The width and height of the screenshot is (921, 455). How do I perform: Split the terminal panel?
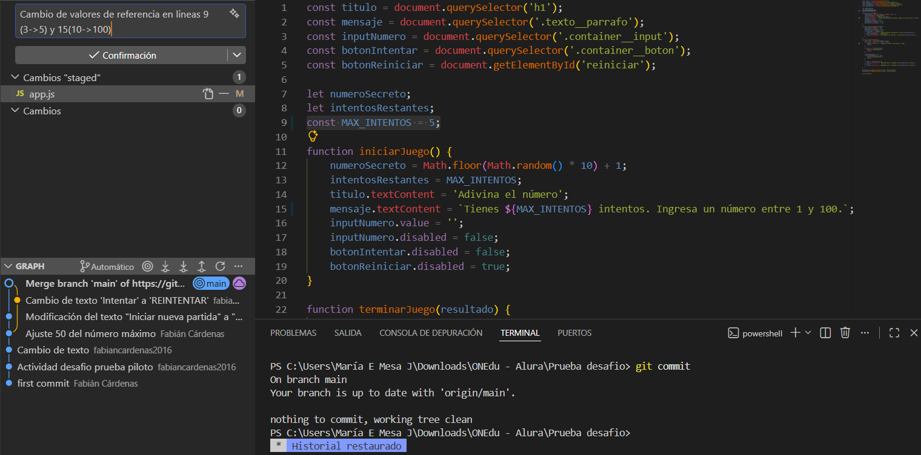click(x=825, y=333)
